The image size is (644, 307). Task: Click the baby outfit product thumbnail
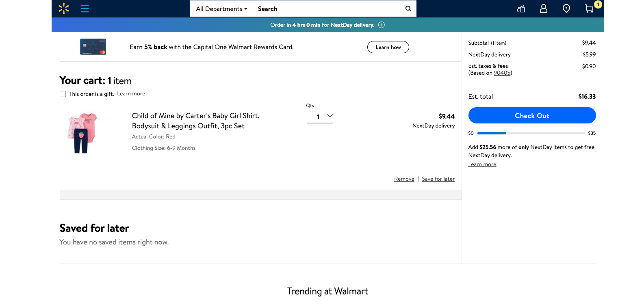(x=82, y=133)
